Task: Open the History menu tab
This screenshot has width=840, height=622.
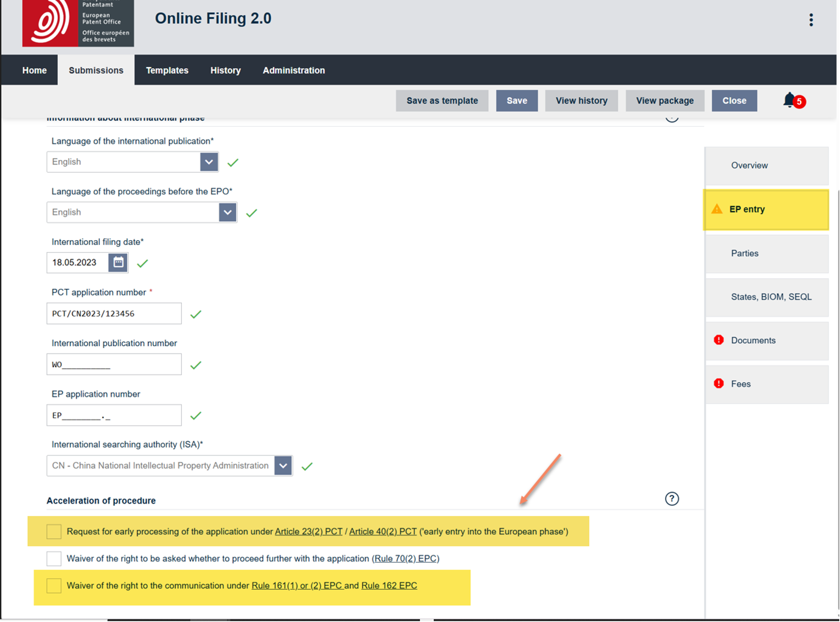Action: [225, 70]
